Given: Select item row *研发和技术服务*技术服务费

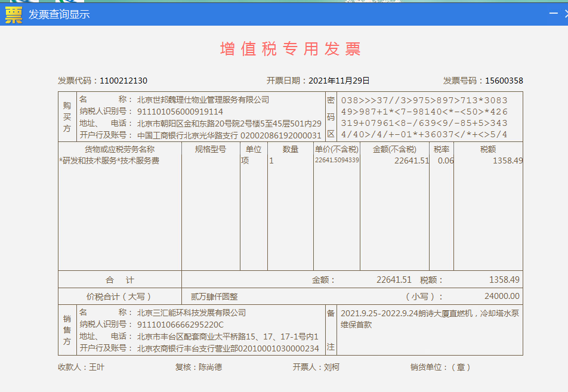Looking at the screenshot, I should pyautogui.click(x=109, y=160).
